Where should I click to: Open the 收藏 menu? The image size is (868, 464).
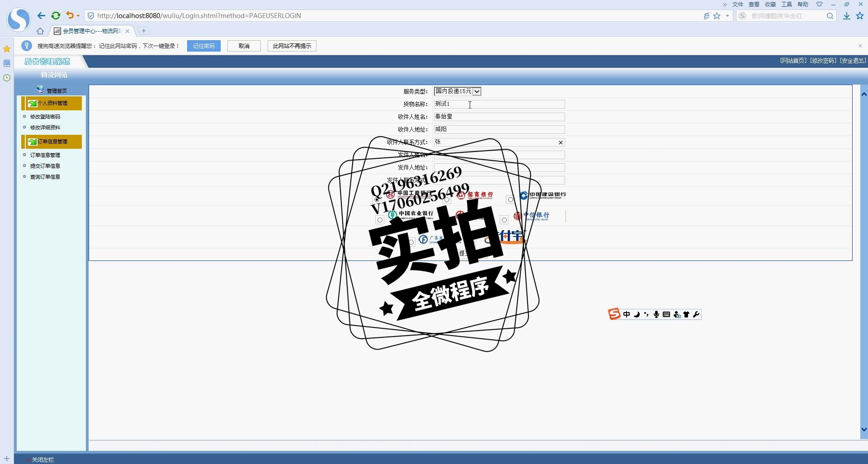770,5
